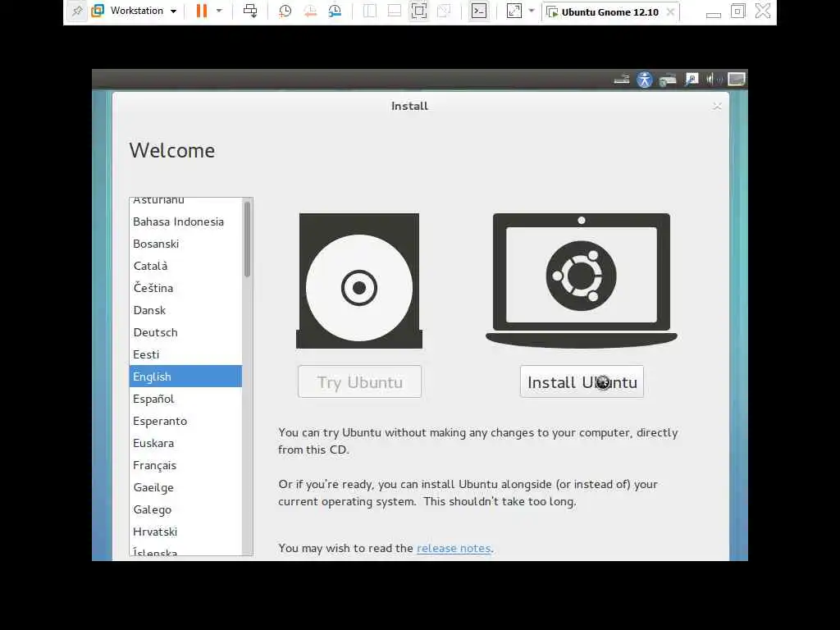Enter full screen mode icon
This screenshot has height=630, width=840.
pyautogui.click(x=419, y=11)
